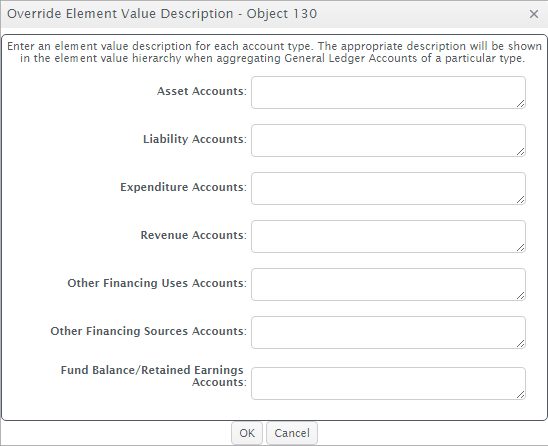This screenshot has width=548, height=446.
Task: Click the Liability Accounts text field
Action: [388, 141]
